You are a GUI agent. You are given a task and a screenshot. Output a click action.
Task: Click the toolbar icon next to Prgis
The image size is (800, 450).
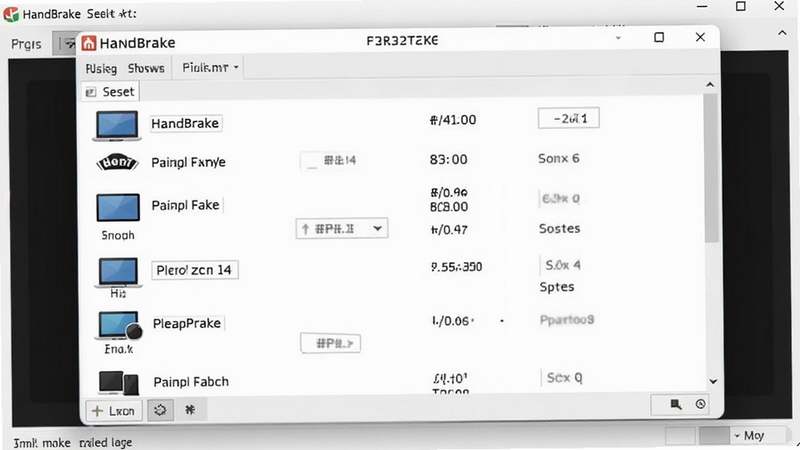tap(66, 44)
